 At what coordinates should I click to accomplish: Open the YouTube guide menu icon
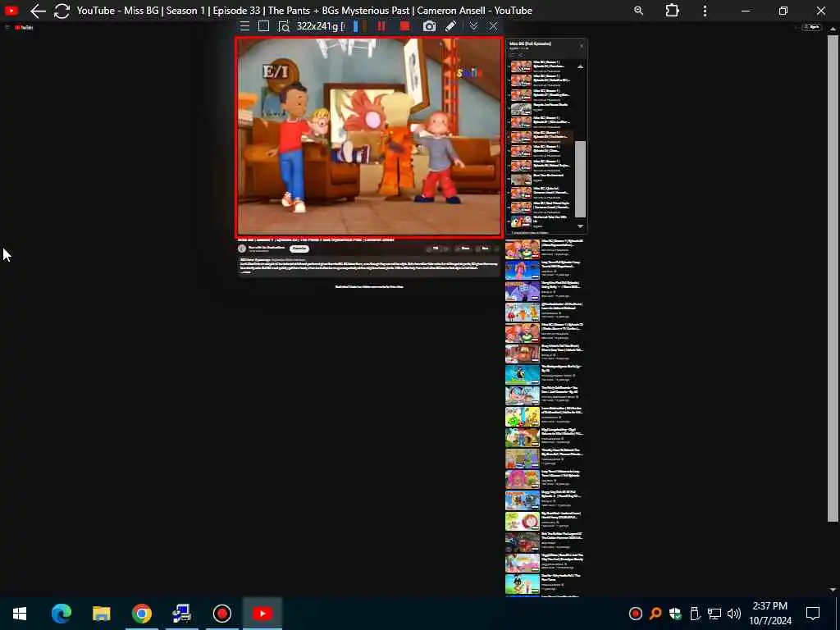(x=7, y=27)
